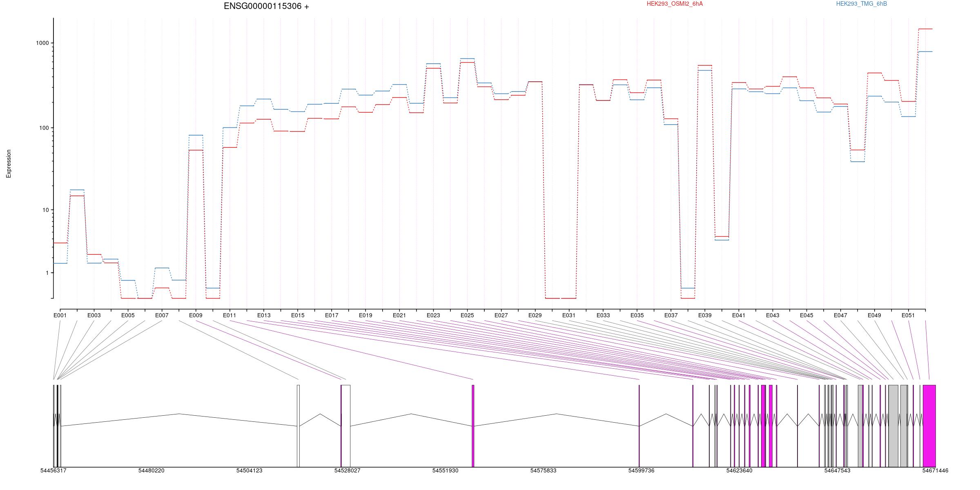Click the exon label E009

coord(196,315)
